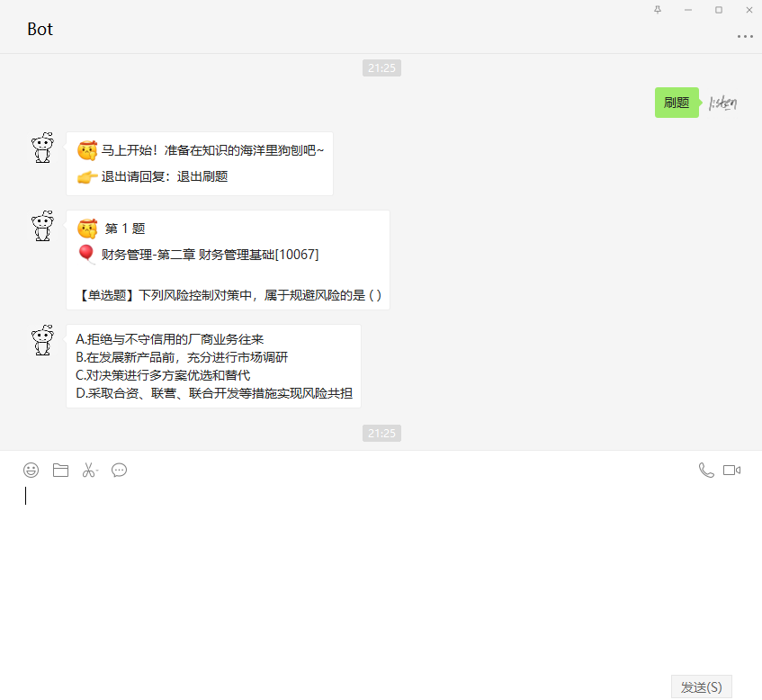Pin the chat window with the pin icon

658,10
